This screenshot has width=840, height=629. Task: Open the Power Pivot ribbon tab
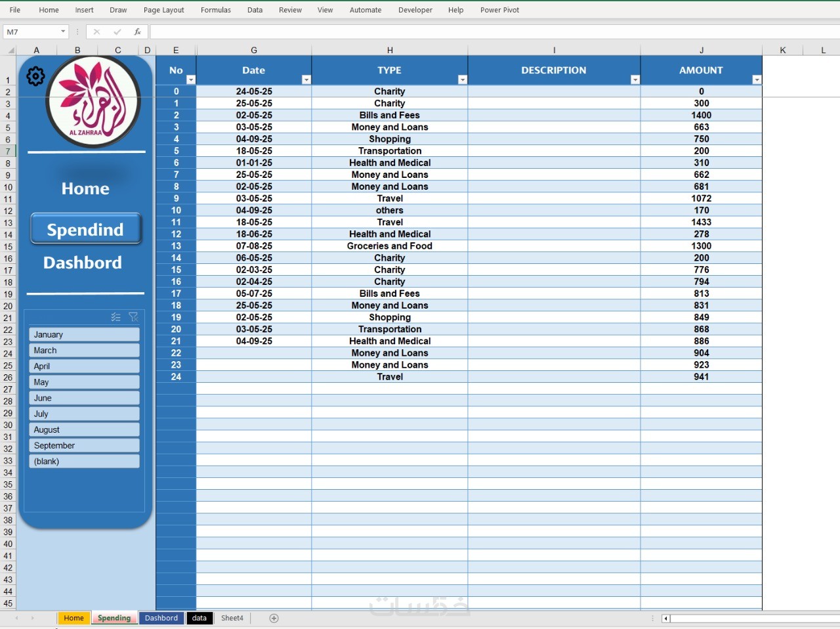click(x=500, y=10)
